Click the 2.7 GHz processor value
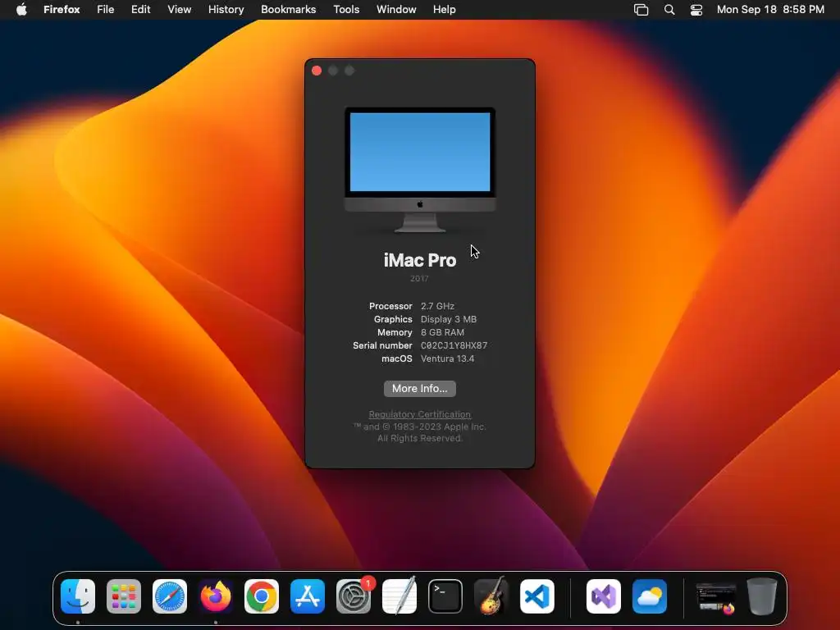The image size is (840, 630). click(x=437, y=306)
